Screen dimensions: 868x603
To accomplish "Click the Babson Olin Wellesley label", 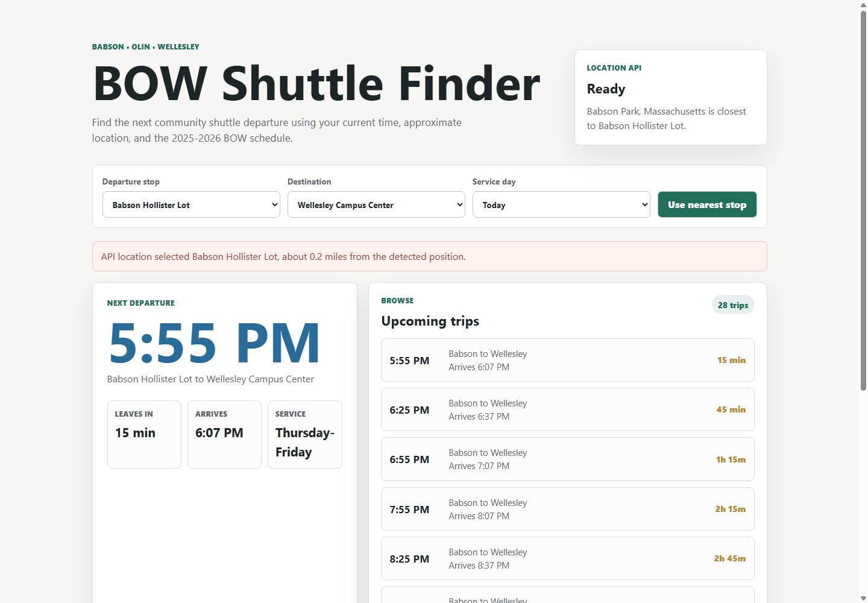I will [x=145, y=46].
